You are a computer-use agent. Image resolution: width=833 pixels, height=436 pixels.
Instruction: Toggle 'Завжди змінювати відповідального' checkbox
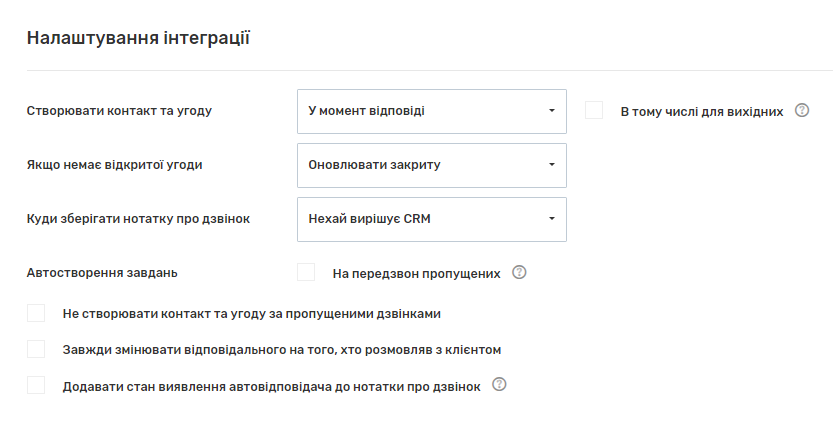click(36, 349)
